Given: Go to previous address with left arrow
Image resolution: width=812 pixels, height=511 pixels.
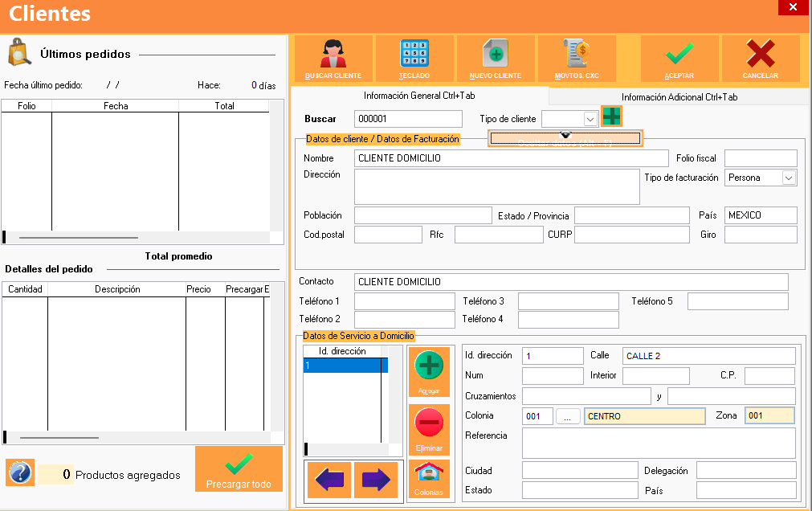Looking at the screenshot, I should [x=329, y=480].
